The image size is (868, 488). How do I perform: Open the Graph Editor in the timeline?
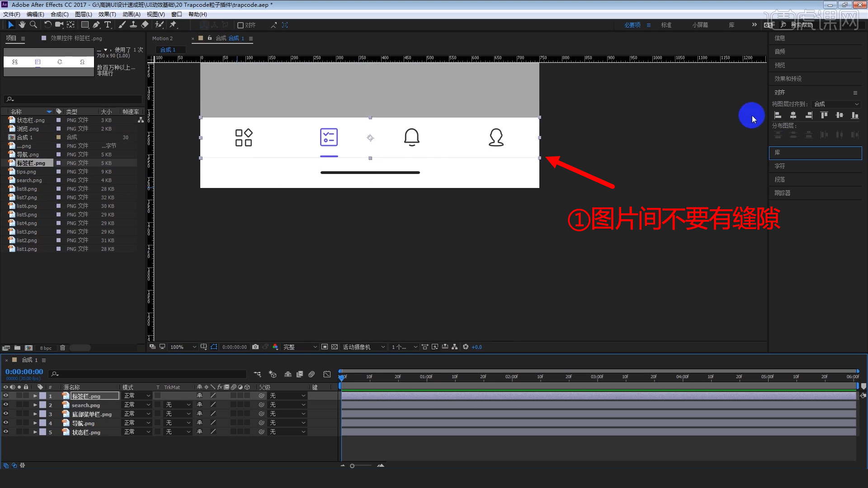(327, 374)
